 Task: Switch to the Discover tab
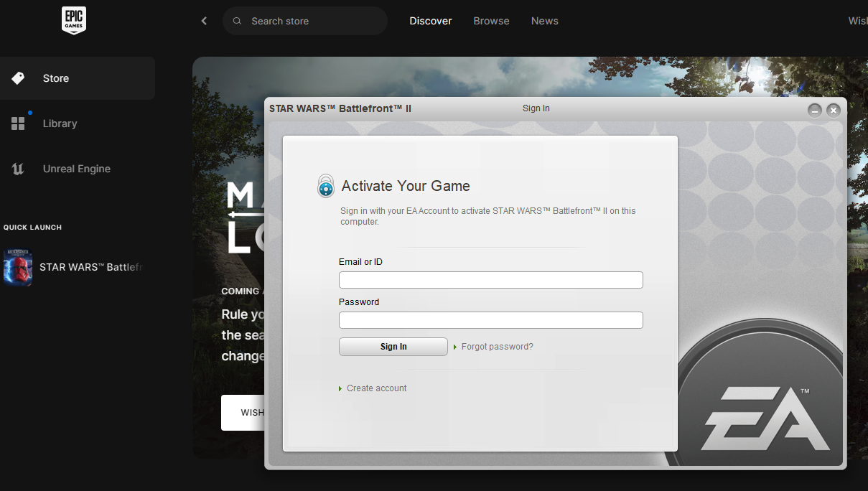(431, 21)
